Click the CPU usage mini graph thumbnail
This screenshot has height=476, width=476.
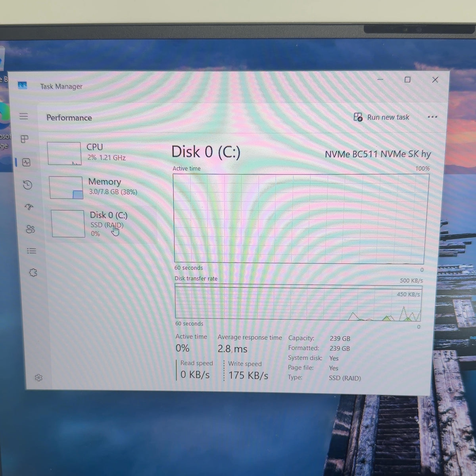64,154
